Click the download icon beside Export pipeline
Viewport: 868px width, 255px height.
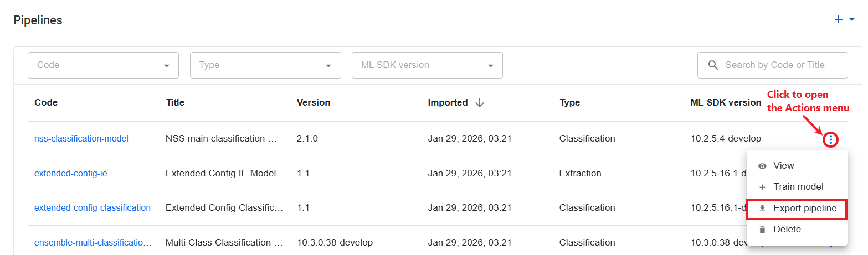(762, 209)
